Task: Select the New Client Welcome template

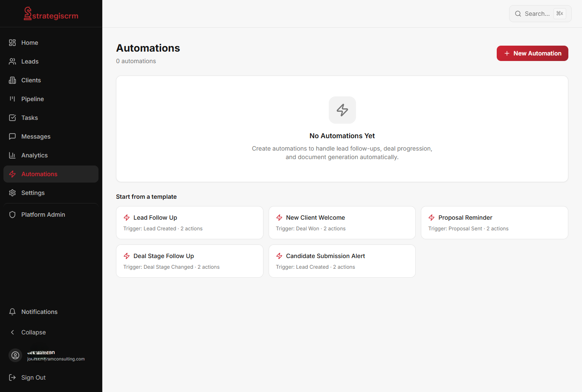Action: pyautogui.click(x=342, y=223)
